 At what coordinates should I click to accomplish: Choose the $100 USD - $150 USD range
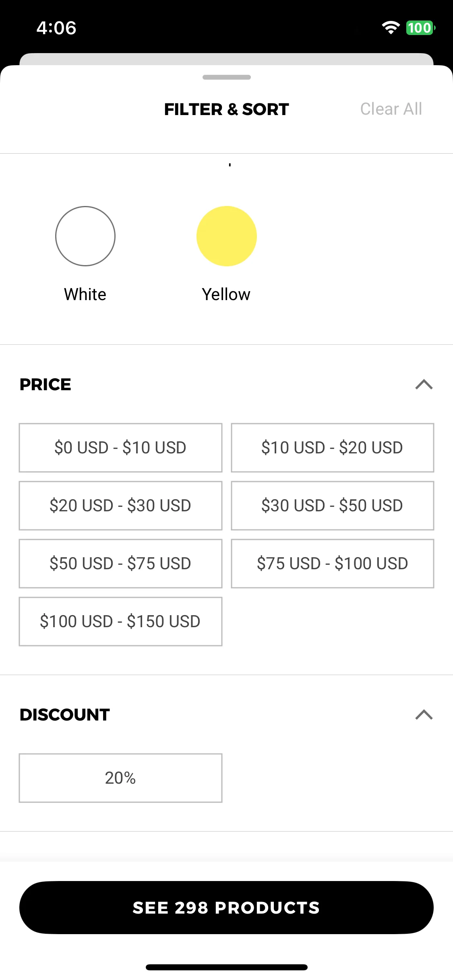tap(120, 622)
